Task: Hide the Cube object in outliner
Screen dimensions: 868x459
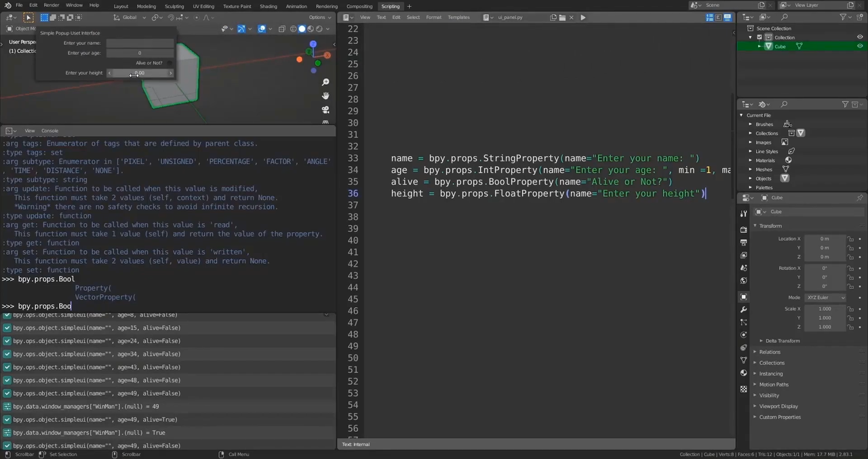Action: point(860,46)
